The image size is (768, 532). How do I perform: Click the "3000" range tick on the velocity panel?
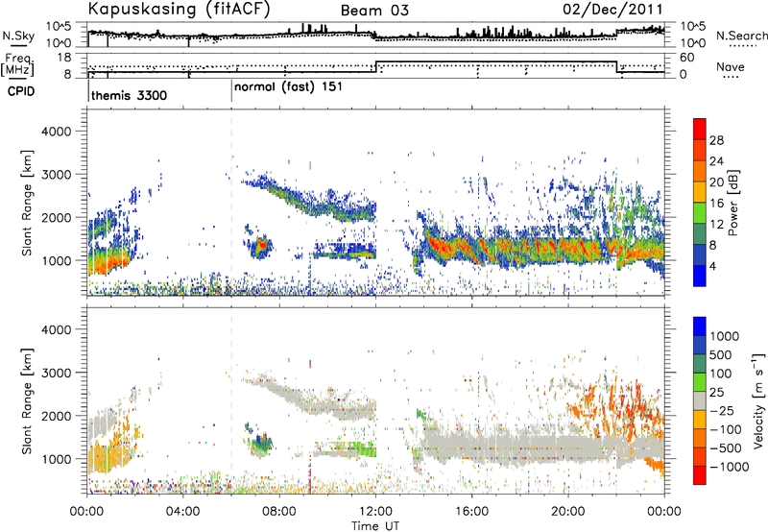[x=56, y=373]
